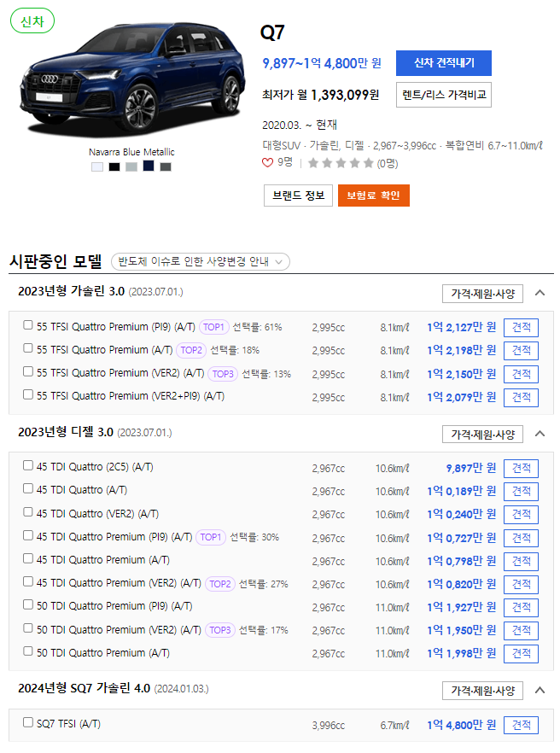Click 견적 for the 1억 2,079만 원 trim

521,398
